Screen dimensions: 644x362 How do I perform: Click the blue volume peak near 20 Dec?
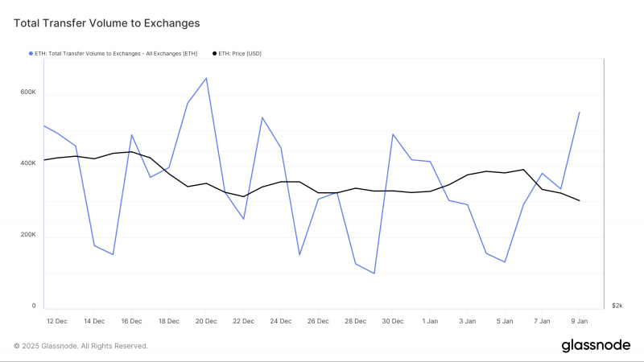[x=206, y=78]
